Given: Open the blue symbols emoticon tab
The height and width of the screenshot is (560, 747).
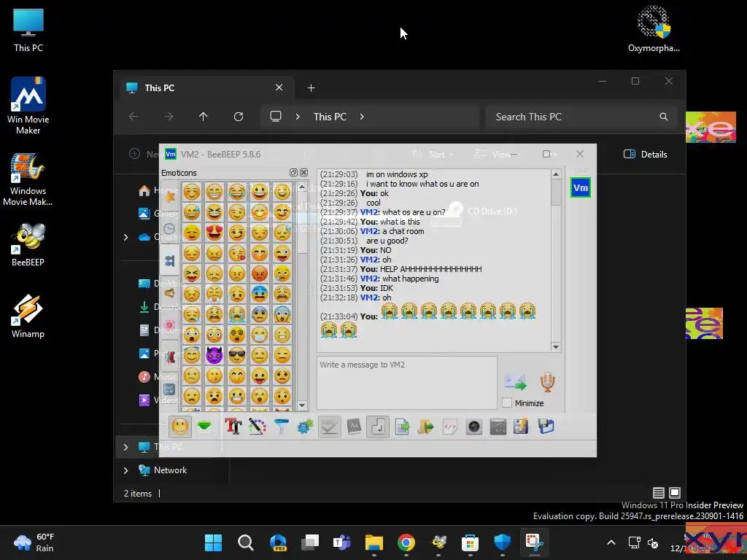Looking at the screenshot, I should pos(169,389).
